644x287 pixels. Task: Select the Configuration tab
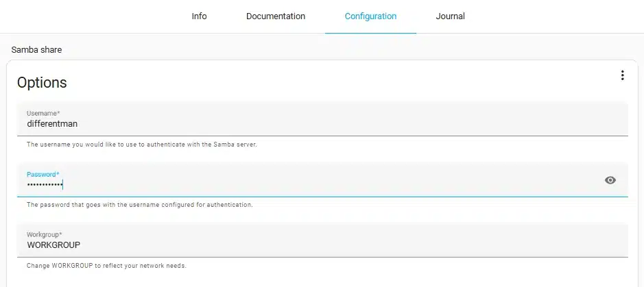click(370, 16)
